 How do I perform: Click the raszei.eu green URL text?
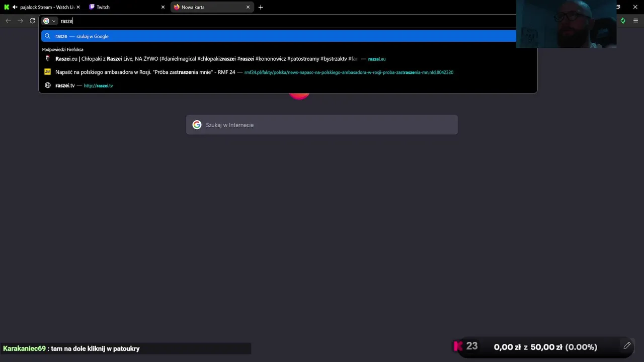[377, 59]
